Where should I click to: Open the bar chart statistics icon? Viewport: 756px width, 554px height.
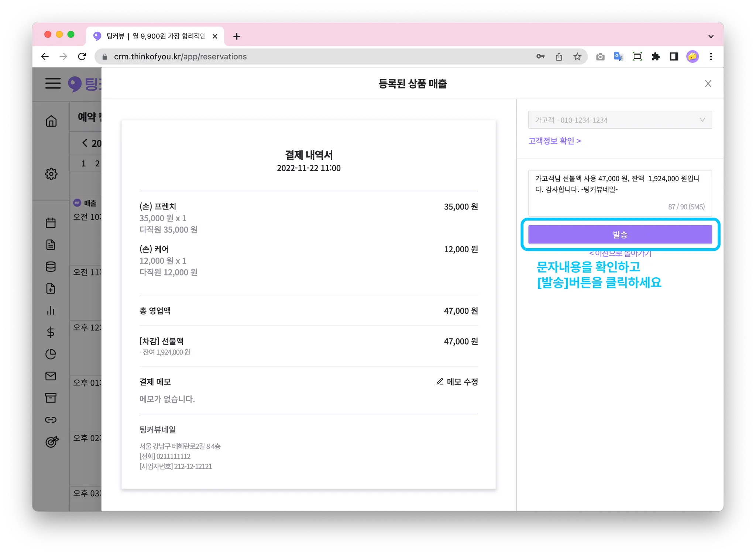[51, 311]
